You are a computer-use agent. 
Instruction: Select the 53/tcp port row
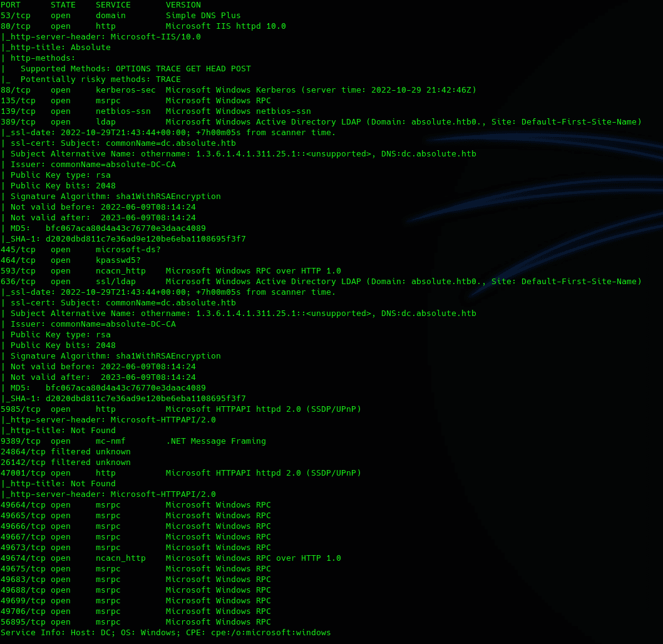(120, 16)
